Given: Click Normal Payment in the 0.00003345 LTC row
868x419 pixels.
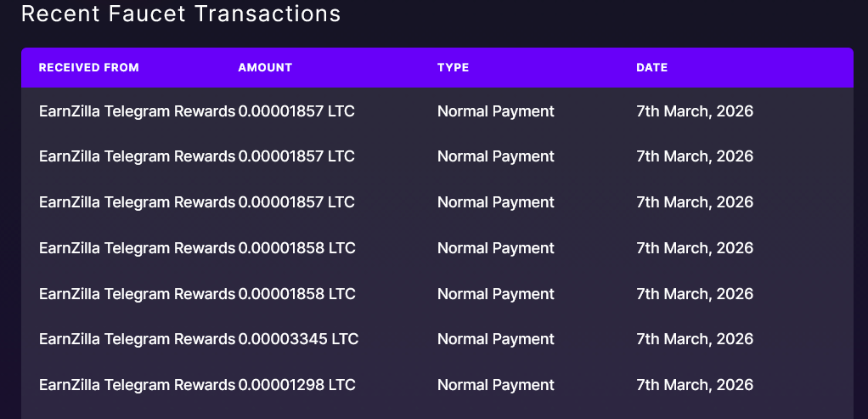Looking at the screenshot, I should tap(495, 339).
